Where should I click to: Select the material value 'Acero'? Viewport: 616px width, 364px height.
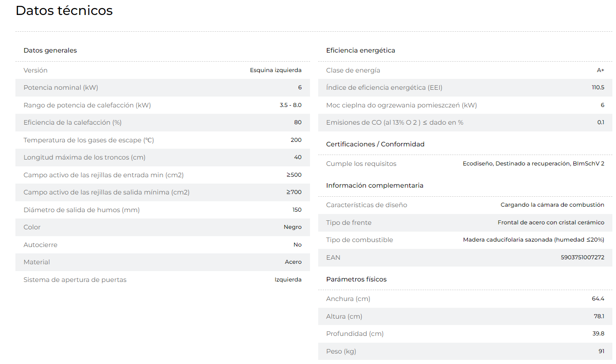[293, 262]
